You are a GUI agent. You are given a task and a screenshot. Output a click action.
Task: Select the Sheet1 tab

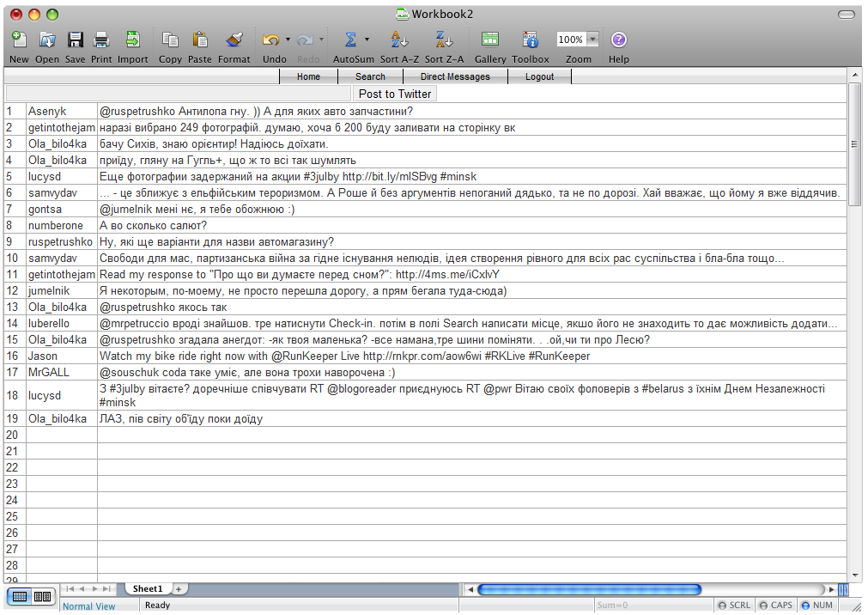point(148,589)
